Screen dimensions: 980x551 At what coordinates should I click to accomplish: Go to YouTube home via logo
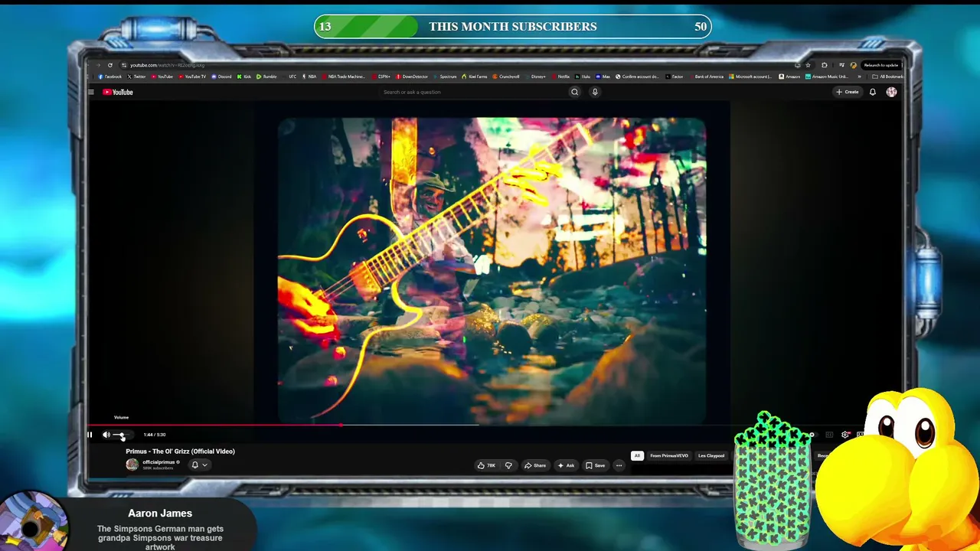coord(118,92)
